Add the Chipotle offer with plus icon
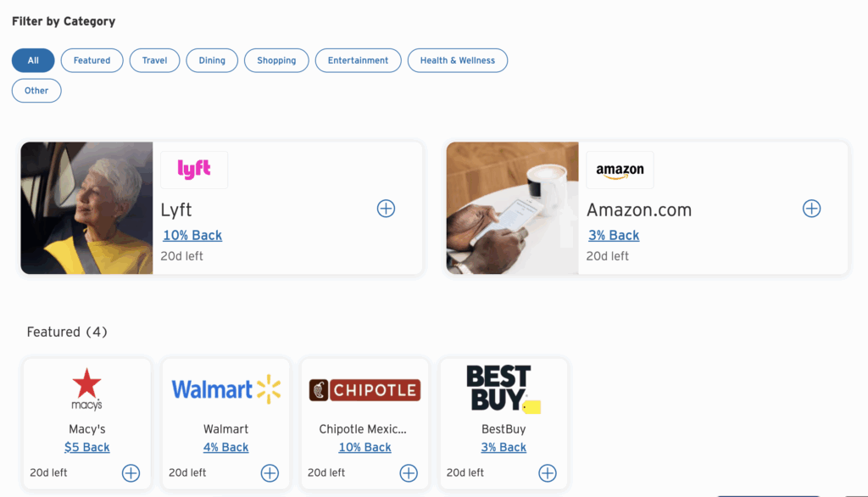Screen dimensions: 868x497 409,473
